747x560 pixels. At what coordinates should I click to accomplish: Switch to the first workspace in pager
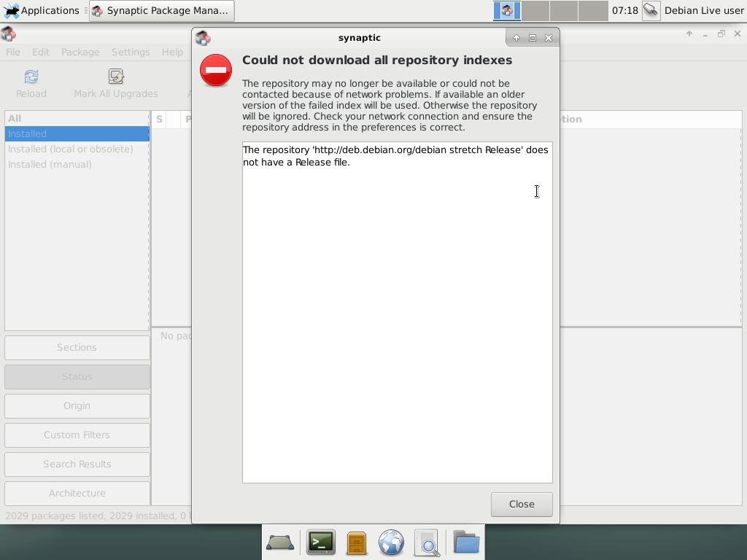pos(507,10)
